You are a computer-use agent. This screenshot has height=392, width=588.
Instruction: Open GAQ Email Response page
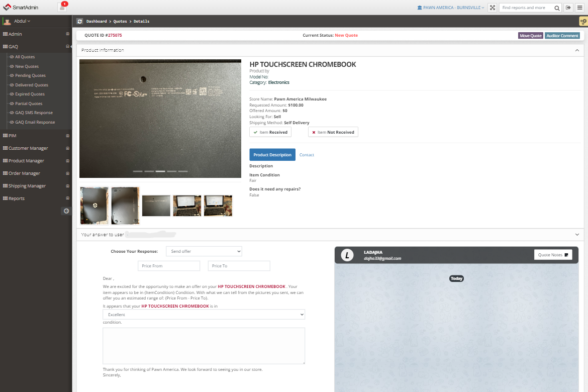click(x=35, y=122)
